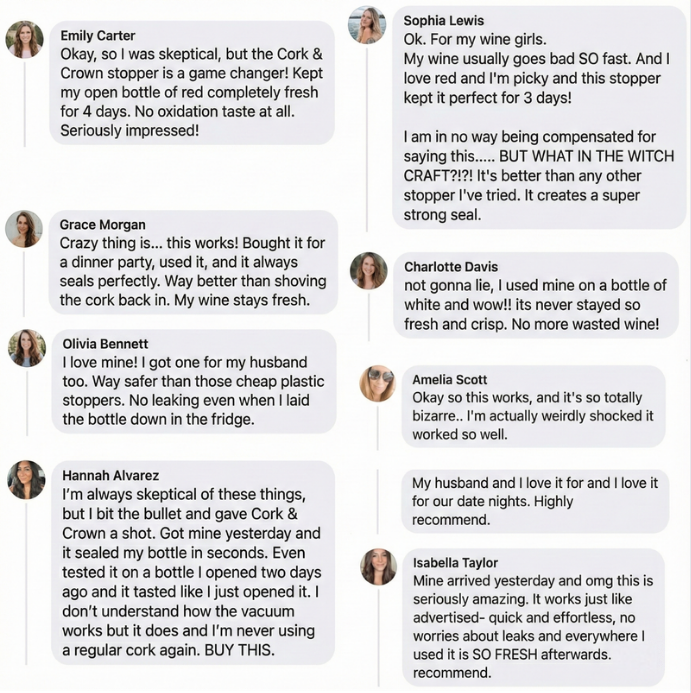Click Grace Morgan's avatar photo
The image size is (691, 693).
point(24,229)
